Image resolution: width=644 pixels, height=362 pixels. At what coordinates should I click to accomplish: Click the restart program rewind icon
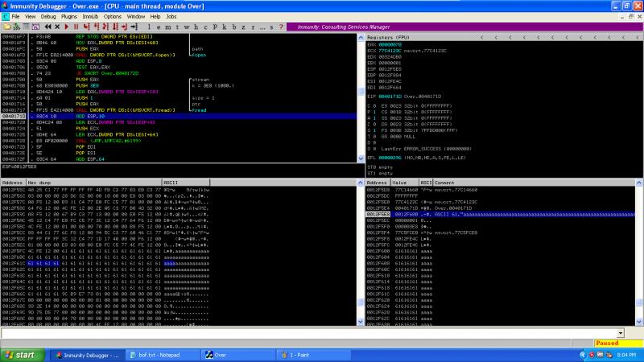tap(48, 27)
